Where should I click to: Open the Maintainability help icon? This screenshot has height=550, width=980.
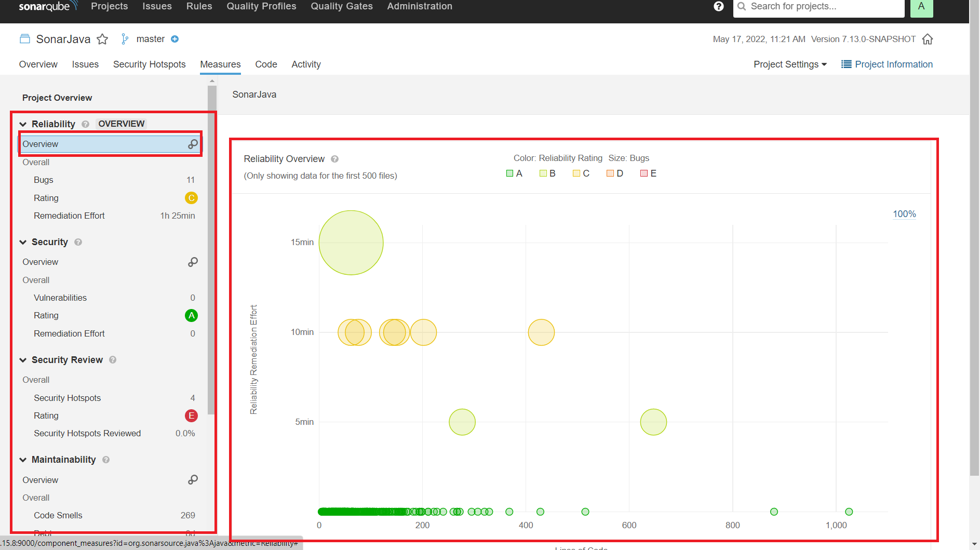tap(106, 460)
